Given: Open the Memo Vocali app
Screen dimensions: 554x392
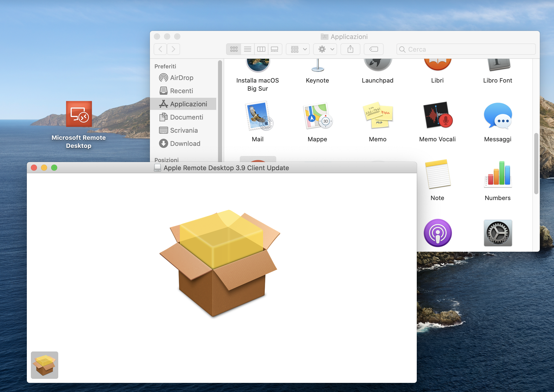Looking at the screenshot, I should tap(437, 116).
